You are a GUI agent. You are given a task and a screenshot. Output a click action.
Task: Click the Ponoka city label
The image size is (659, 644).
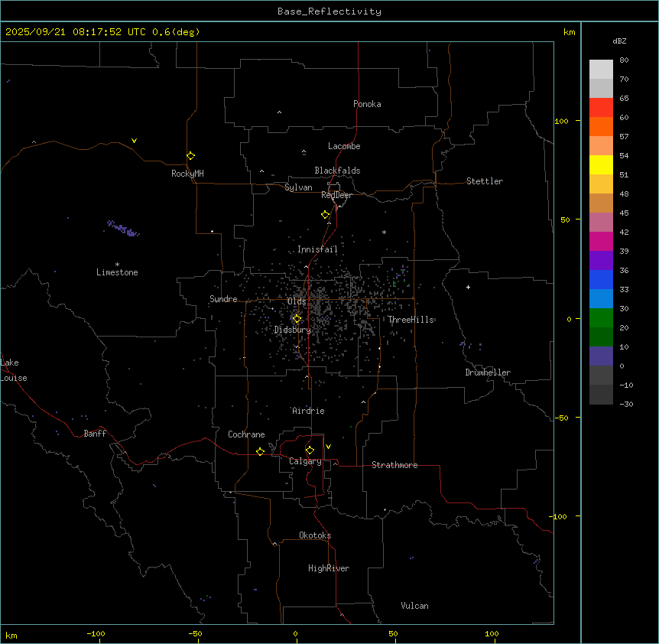367,104
